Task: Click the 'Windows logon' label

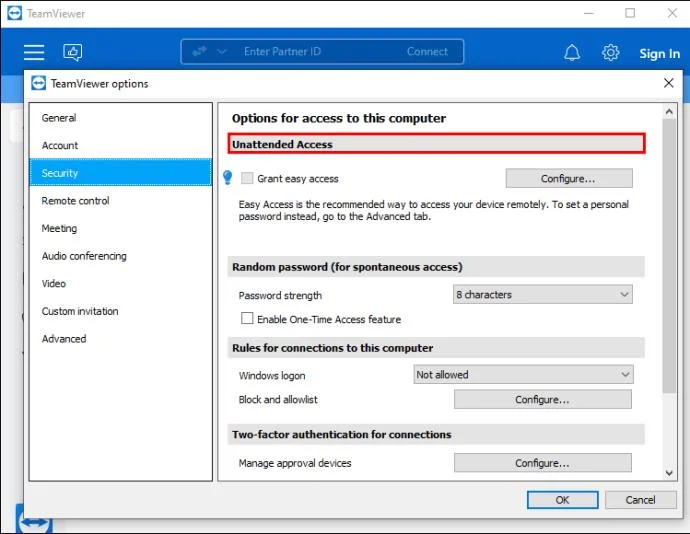Action: (272, 376)
